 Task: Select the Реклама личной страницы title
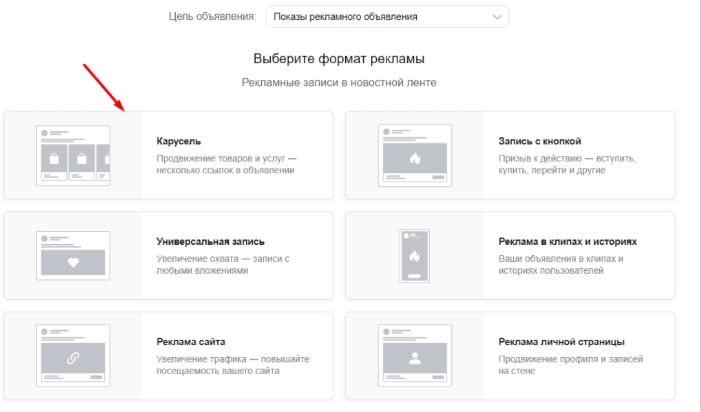560,343
